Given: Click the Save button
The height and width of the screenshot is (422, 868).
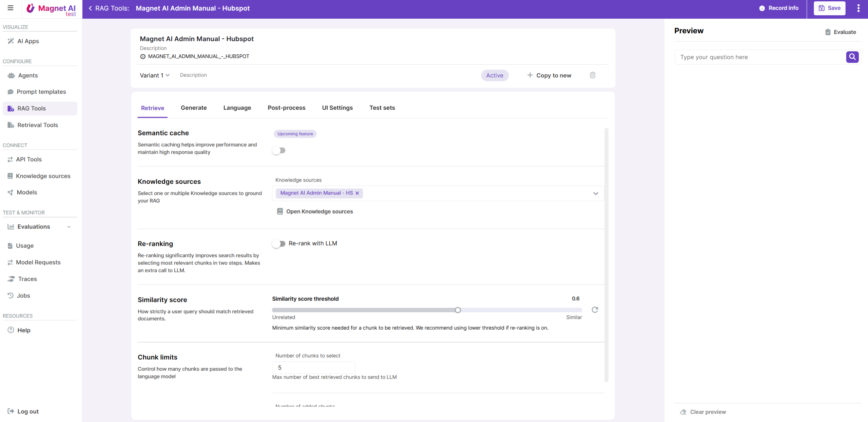Looking at the screenshot, I should click(829, 8).
